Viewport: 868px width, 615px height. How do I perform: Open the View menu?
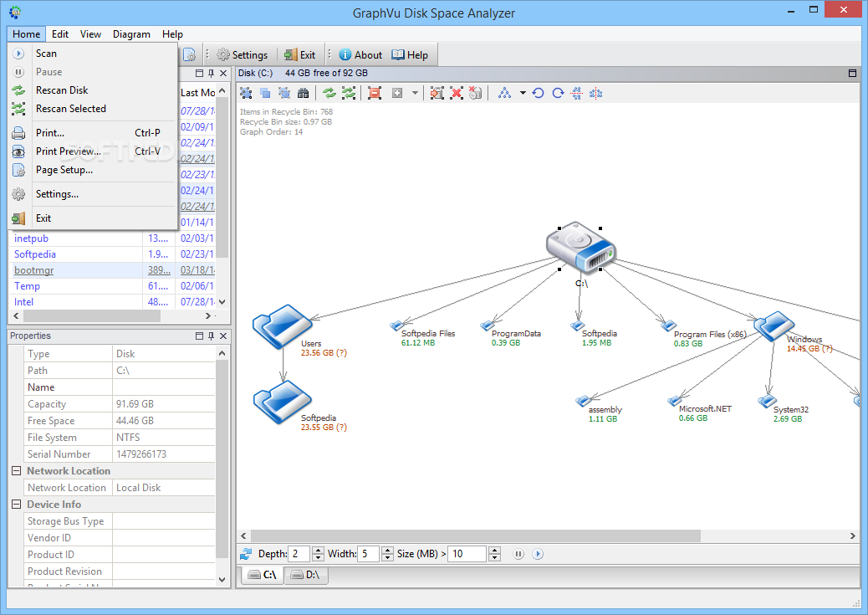[x=90, y=34]
